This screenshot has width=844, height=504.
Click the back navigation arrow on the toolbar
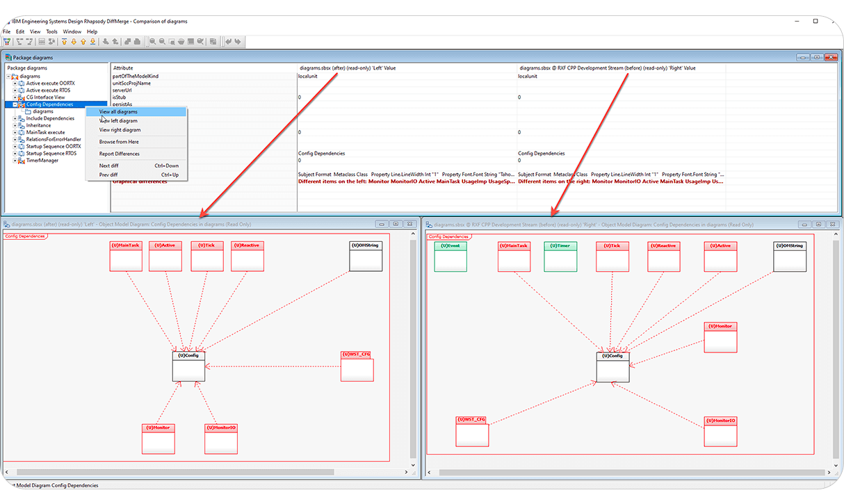click(227, 41)
